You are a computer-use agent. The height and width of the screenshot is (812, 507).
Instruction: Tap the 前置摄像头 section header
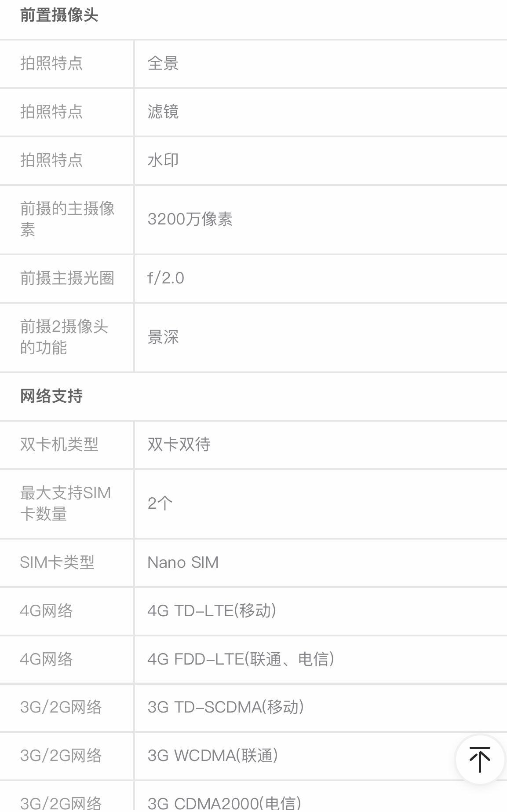(x=59, y=16)
